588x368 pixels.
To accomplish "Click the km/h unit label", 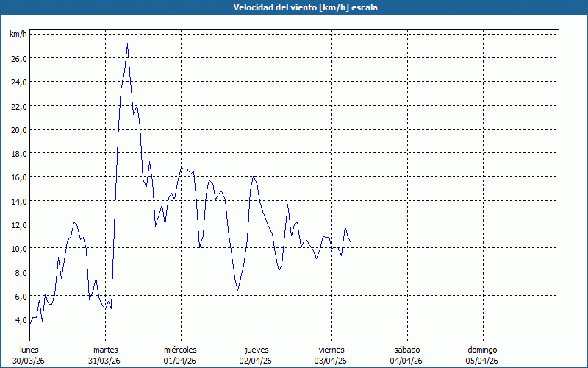I will [18, 34].
